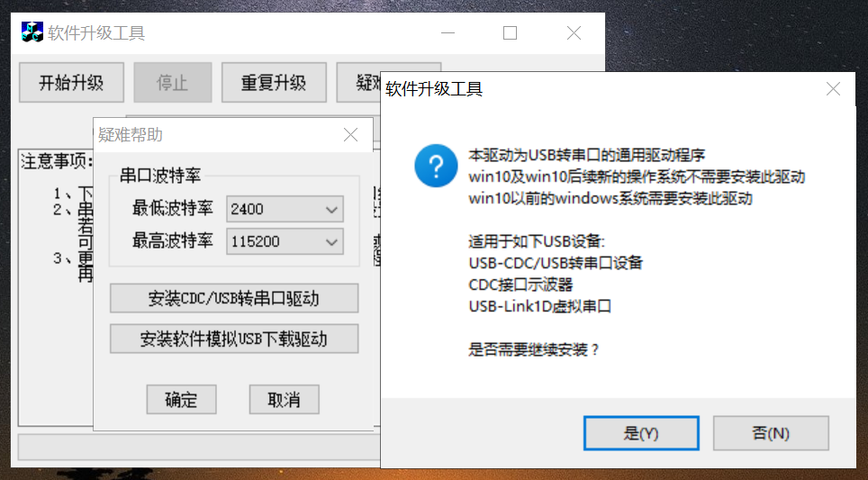The image size is (868, 480).
Task: Choose 否(N) to decline installation
Action: [x=771, y=433]
